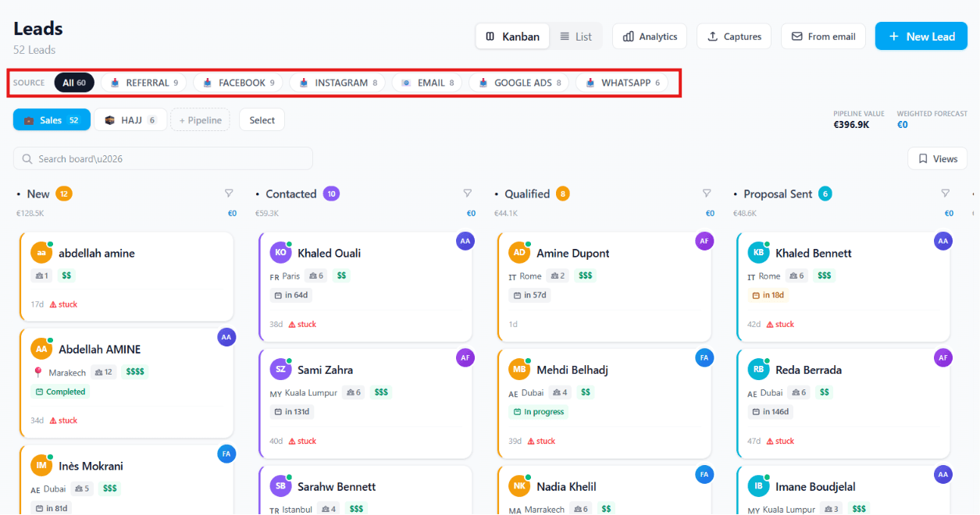
Task: Open the Khaled Ouali lead card
Action: coord(365,286)
